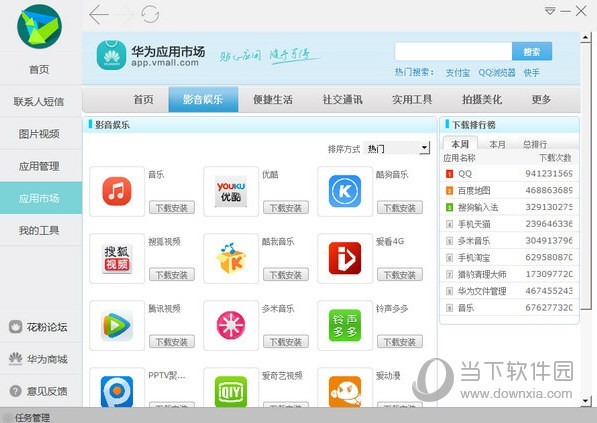Click the Huawei AppGallery bag logo

coord(111,55)
